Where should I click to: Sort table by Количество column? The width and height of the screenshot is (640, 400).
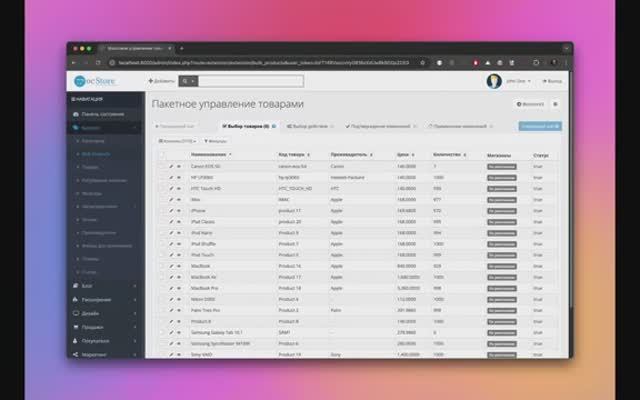pyautogui.click(x=449, y=155)
